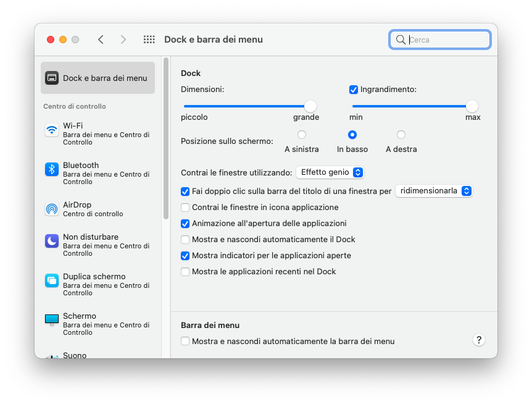Open the AirDrop icon in sidebar
This screenshot has height=404, width=532.
[52, 209]
